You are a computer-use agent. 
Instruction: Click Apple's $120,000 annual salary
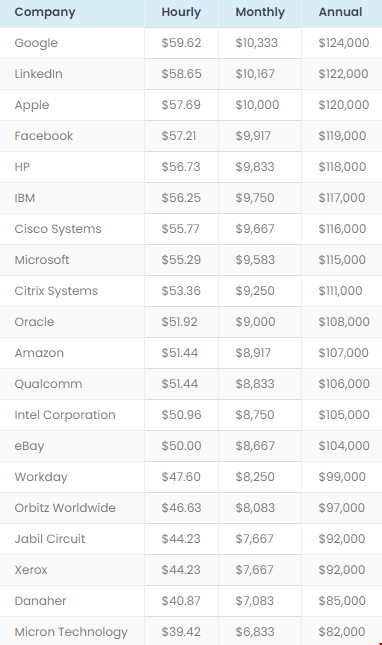click(x=344, y=105)
